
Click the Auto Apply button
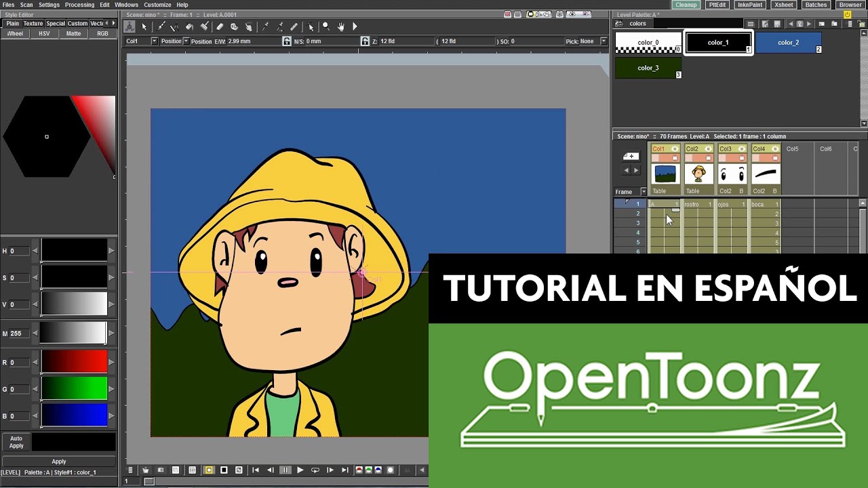[x=16, y=442]
